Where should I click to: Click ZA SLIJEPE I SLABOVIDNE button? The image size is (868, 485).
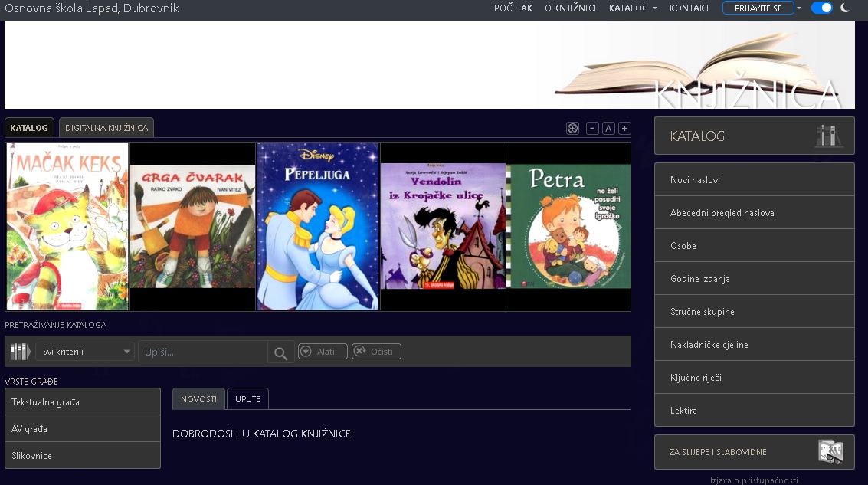pyautogui.click(x=755, y=452)
